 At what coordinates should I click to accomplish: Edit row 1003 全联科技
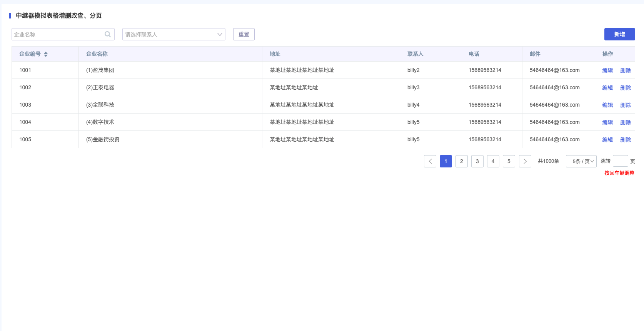(607, 105)
